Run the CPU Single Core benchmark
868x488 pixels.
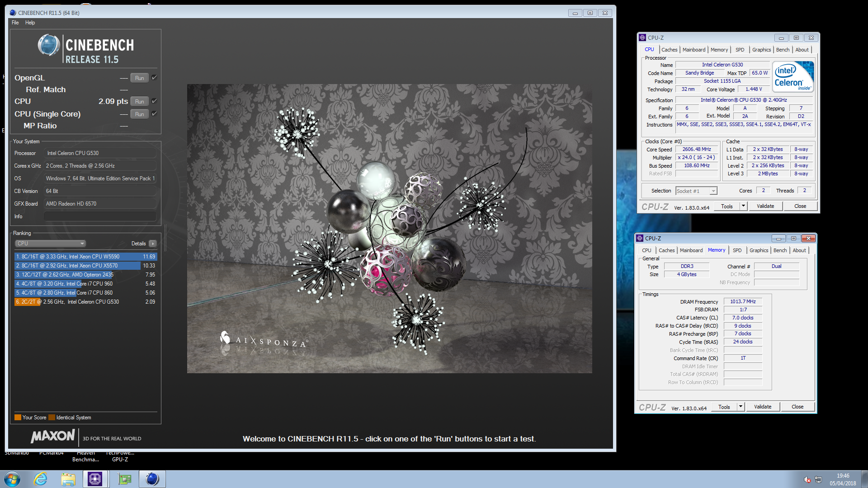coord(139,114)
